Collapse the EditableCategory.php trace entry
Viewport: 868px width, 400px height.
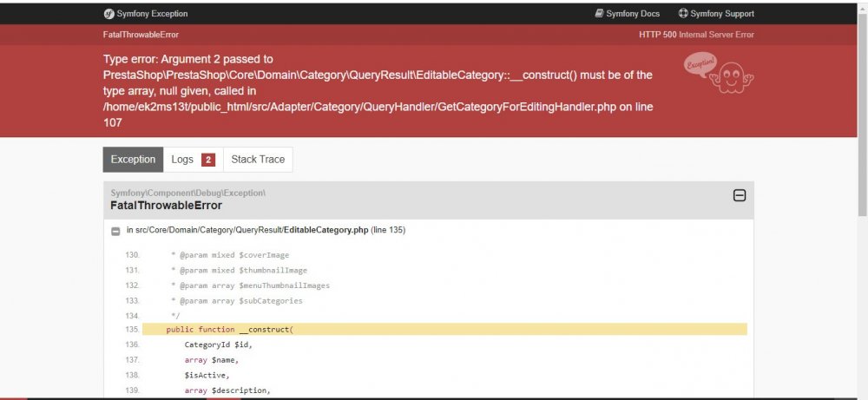point(115,232)
